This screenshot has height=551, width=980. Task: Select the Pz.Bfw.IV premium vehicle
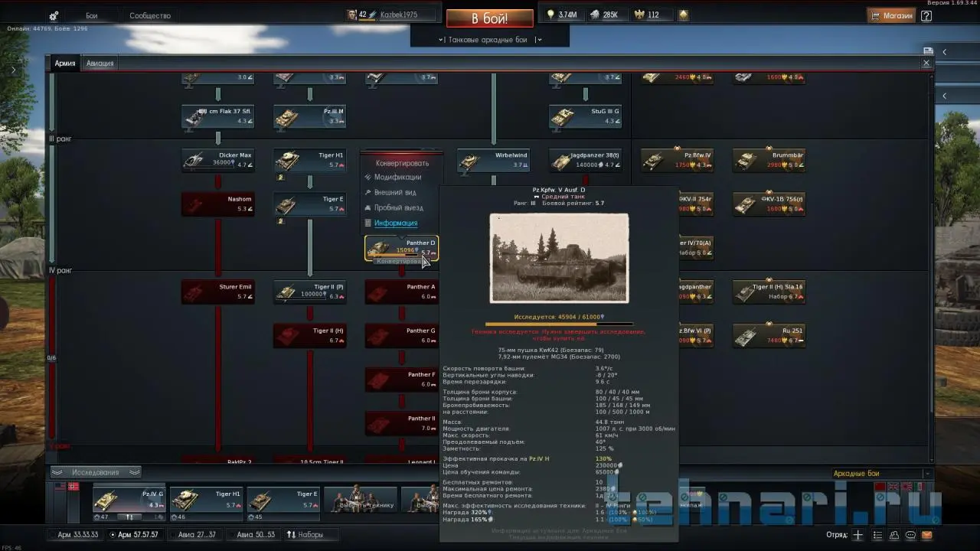[x=677, y=161]
